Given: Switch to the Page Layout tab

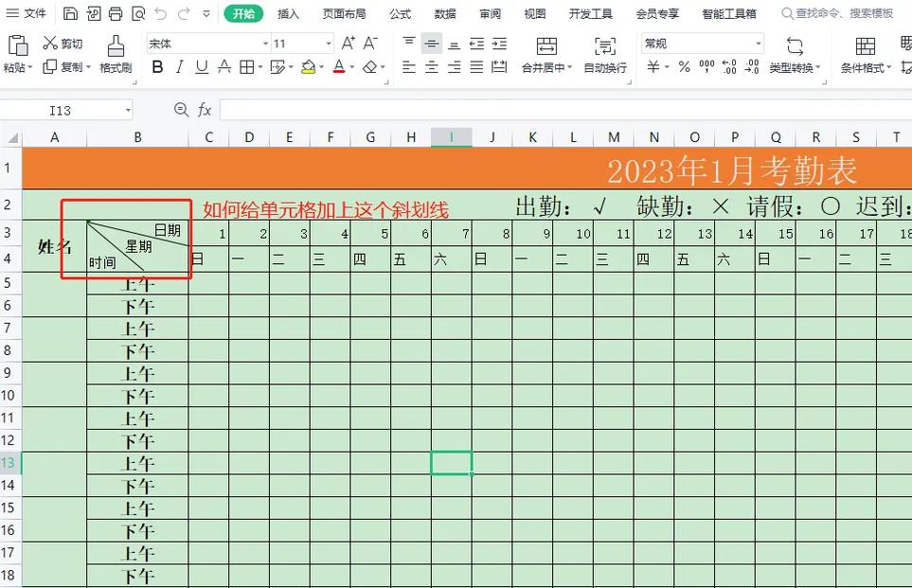Looking at the screenshot, I should tap(345, 14).
